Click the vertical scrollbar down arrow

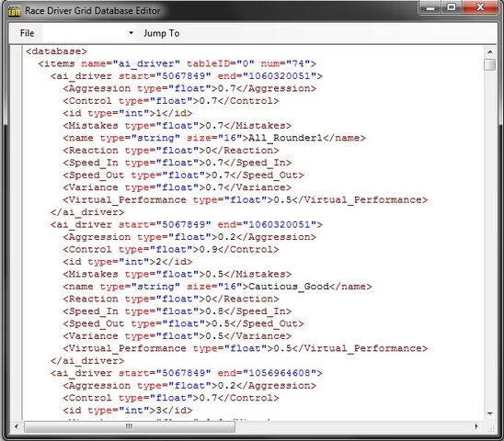coord(490,413)
